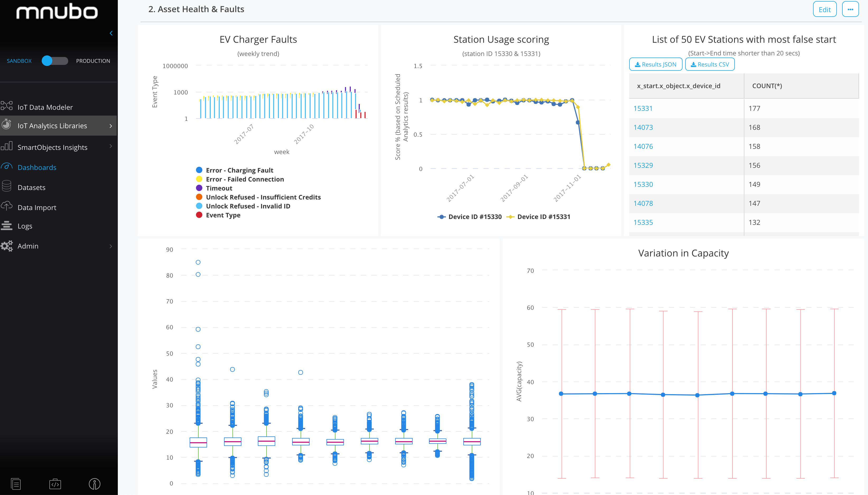Click the Edit dashboard button
868x495 pixels.
[824, 9]
